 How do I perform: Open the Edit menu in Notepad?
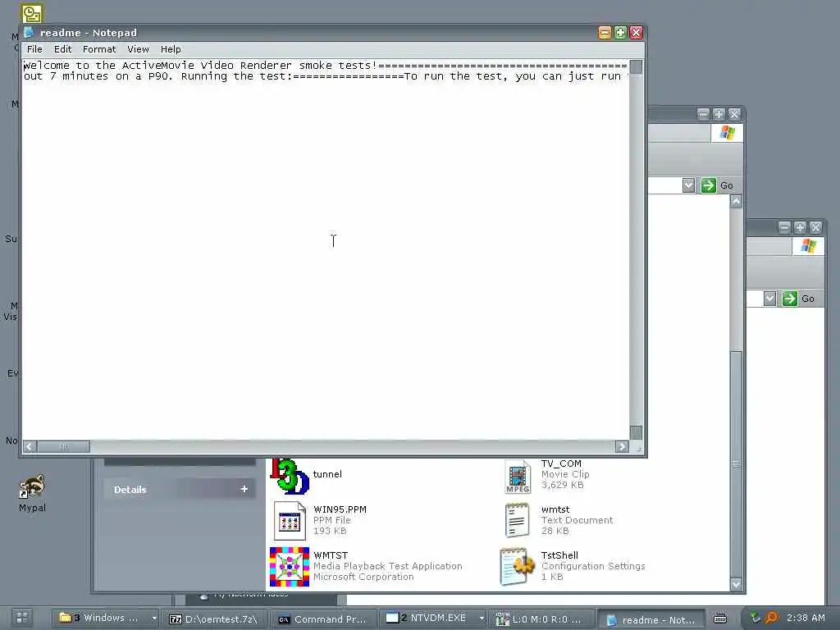(62, 49)
